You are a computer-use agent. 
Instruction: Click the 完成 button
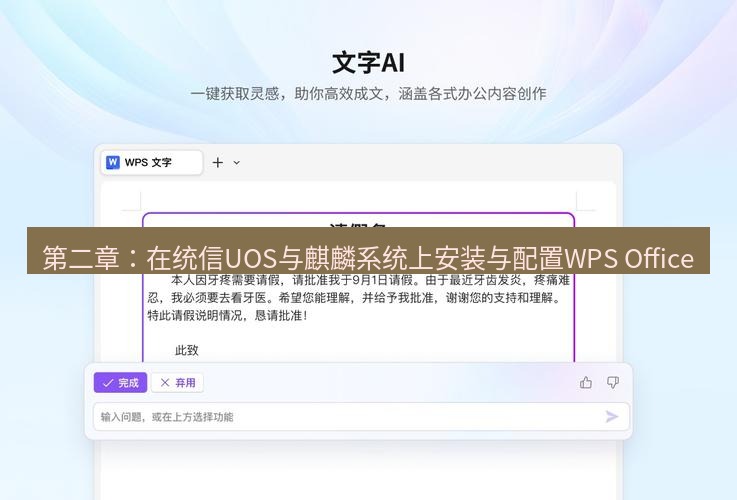point(120,383)
